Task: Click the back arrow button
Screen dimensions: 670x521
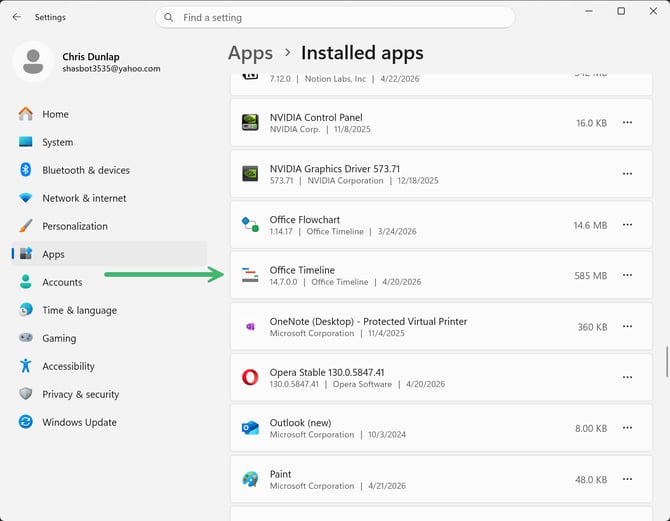Action: pyautogui.click(x=16, y=17)
